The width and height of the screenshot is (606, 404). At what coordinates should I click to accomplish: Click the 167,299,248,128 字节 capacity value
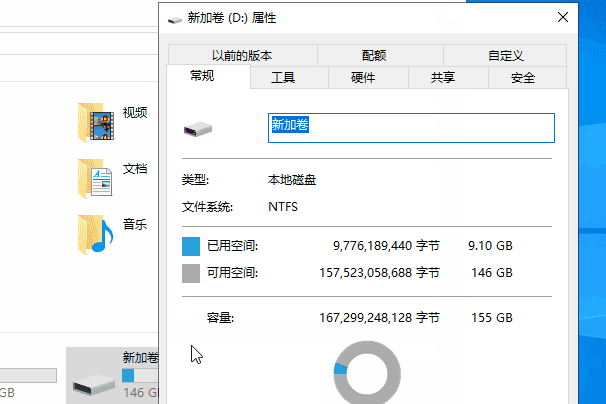pos(380,318)
